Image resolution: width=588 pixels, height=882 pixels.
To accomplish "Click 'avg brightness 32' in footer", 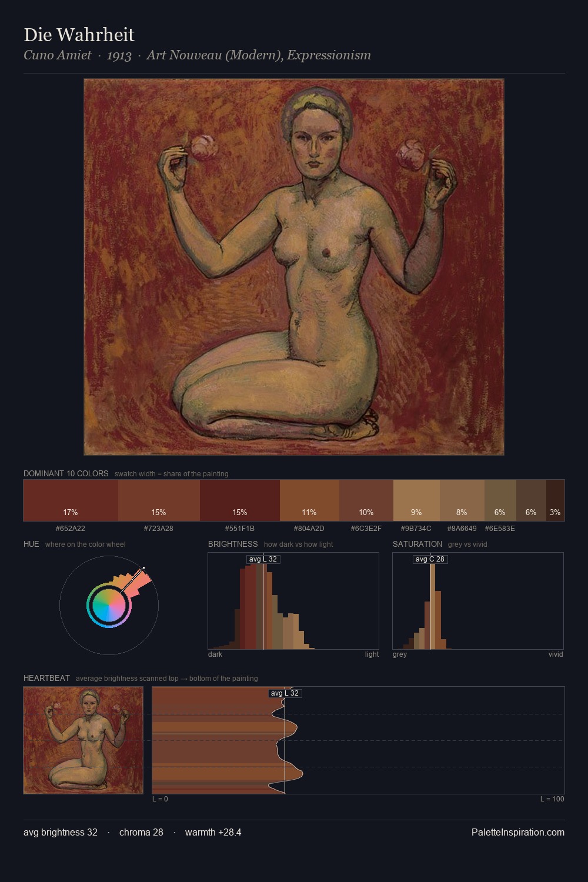I will click(x=61, y=832).
